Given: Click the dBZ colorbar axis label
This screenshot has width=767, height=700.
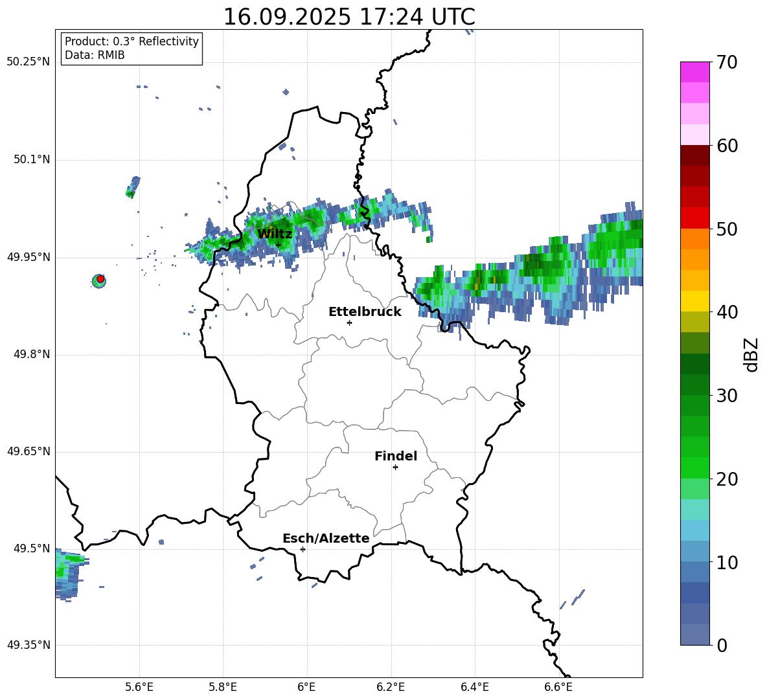Looking at the screenshot, I should coord(751,354).
